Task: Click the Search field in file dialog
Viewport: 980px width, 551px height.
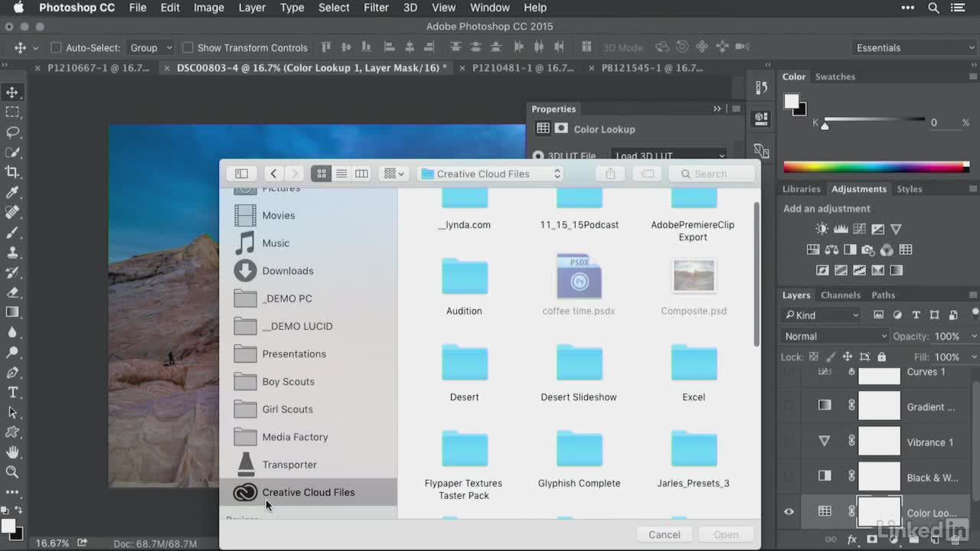Action: coord(712,174)
